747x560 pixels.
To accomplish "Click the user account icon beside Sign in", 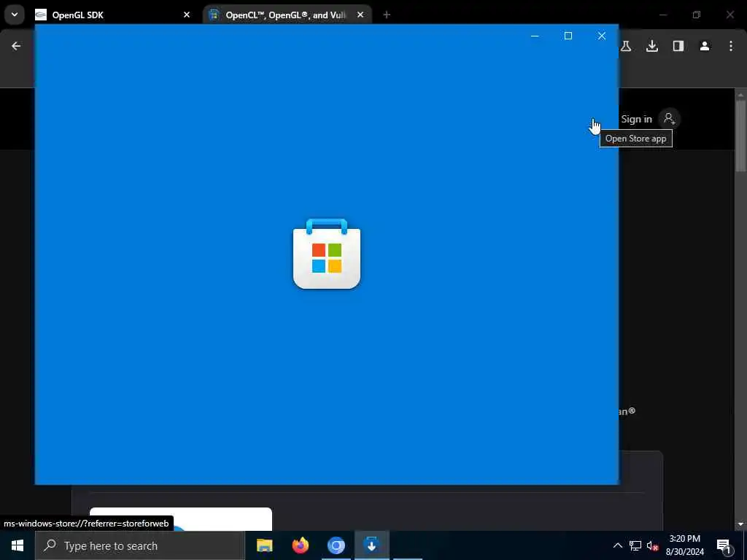I will coord(670,119).
